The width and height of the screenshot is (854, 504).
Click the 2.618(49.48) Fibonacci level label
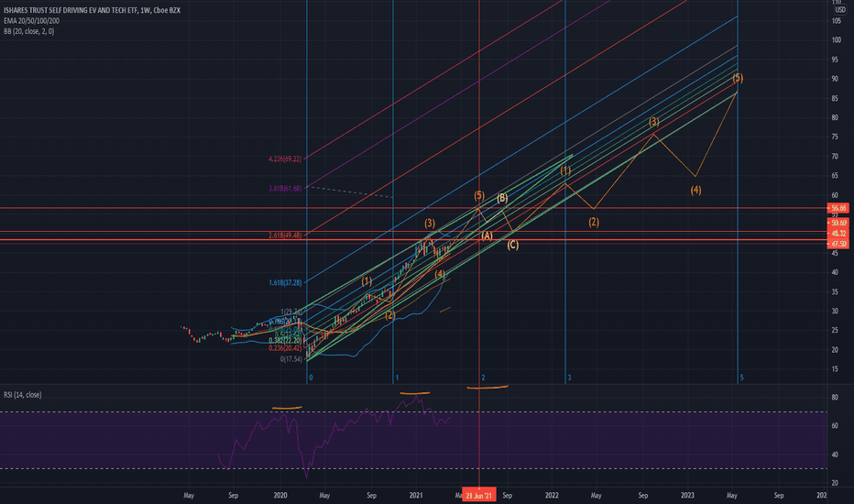click(x=285, y=236)
